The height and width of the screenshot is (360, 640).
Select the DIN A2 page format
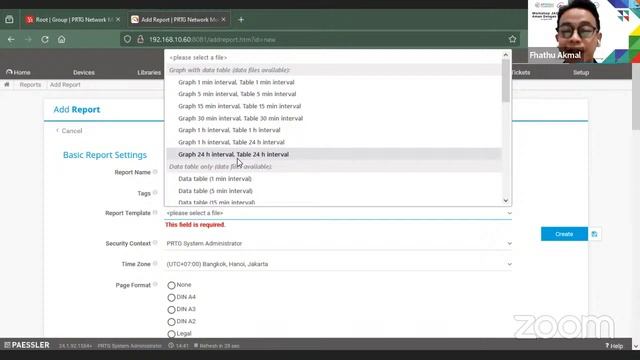click(171, 322)
